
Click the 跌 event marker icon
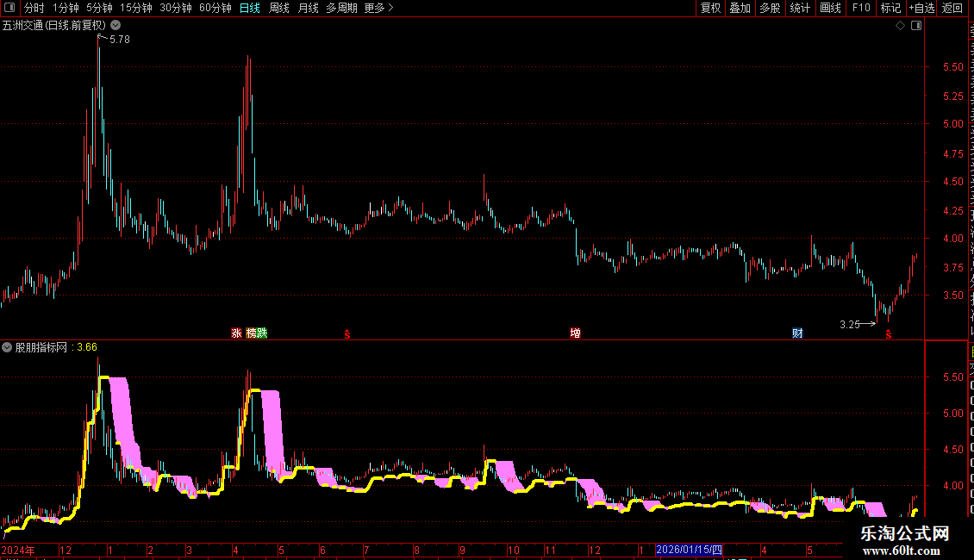pos(262,333)
